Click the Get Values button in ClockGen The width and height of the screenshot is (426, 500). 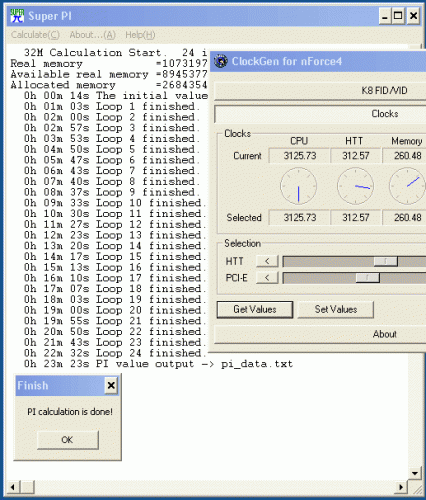[x=255, y=310]
